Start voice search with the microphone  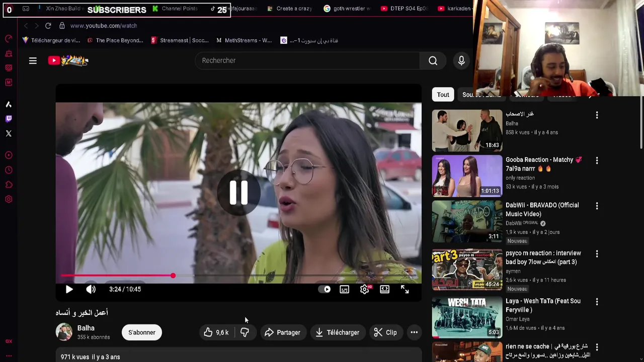point(461,61)
